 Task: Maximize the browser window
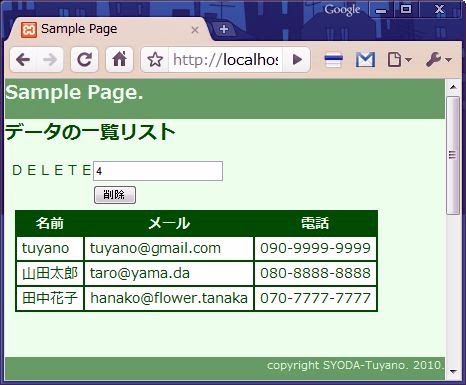click(406, 10)
